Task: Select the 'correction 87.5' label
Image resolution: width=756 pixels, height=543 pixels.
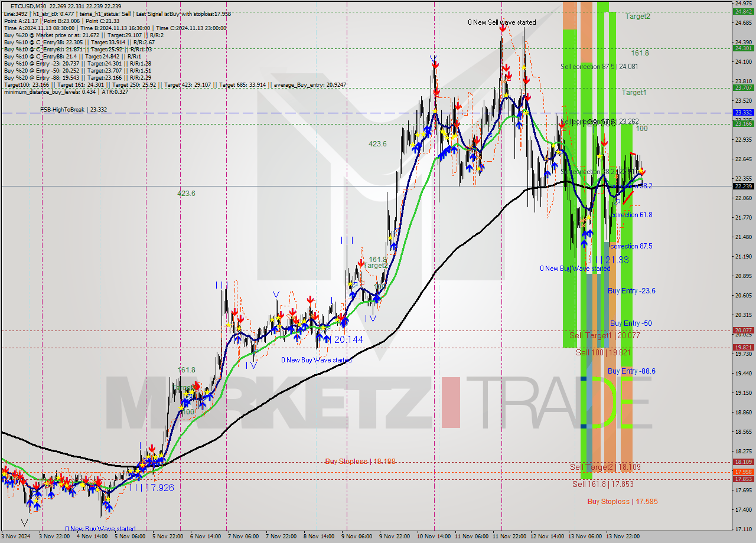Action: point(631,246)
